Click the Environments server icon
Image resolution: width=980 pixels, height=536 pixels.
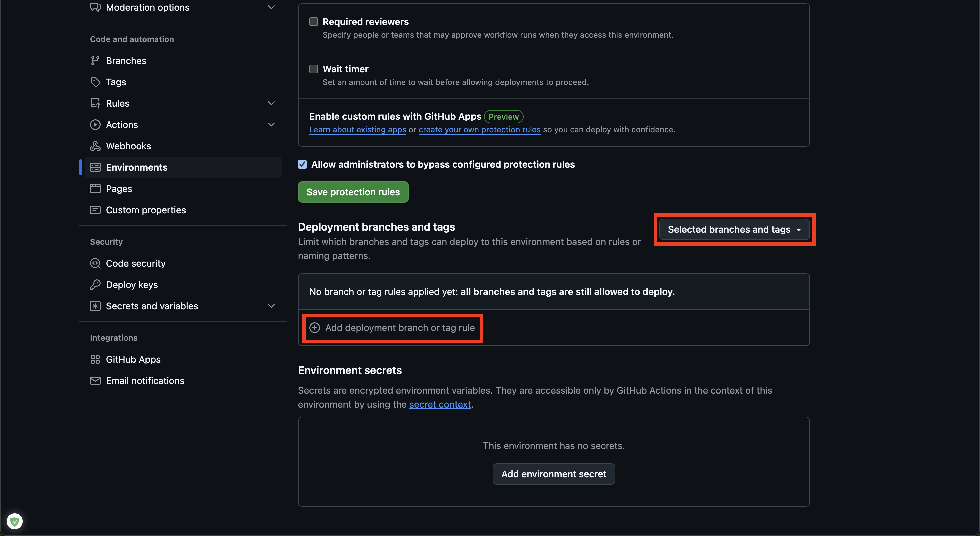(95, 167)
